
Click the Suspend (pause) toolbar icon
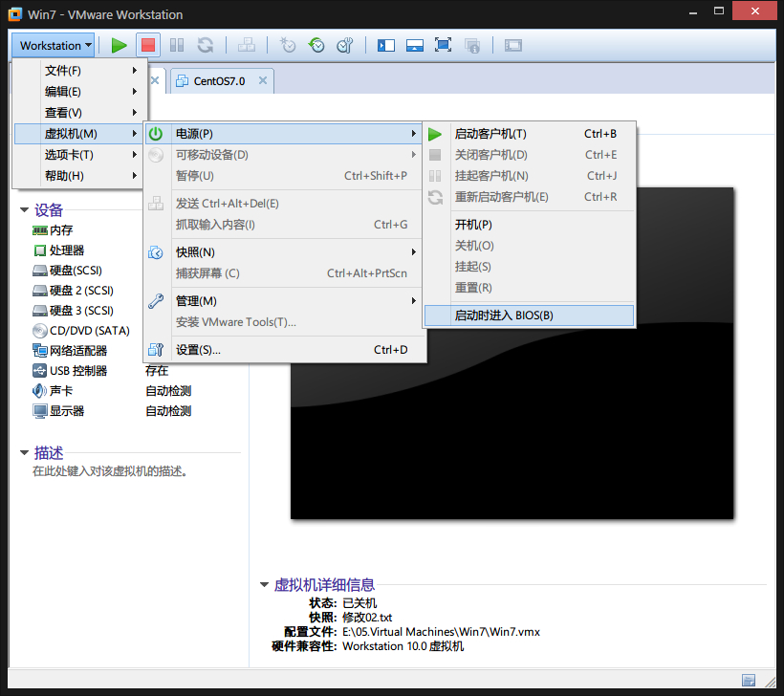pyautogui.click(x=177, y=46)
